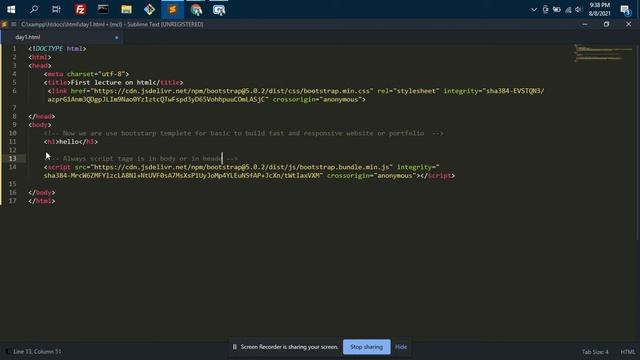Open the diamond Git app taskbar icon
The width and height of the screenshot is (640, 360).
tap(149, 9)
